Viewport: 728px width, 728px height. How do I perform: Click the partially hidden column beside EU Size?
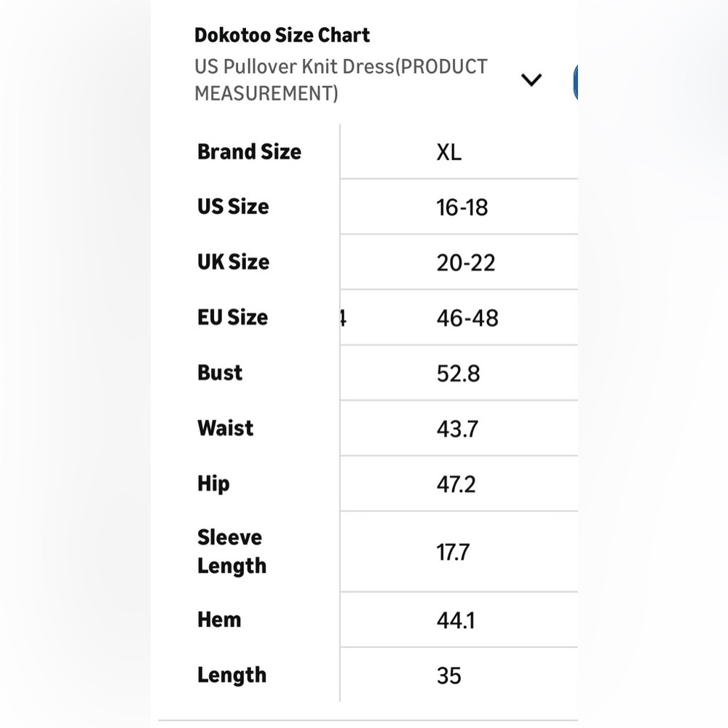pyautogui.click(x=343, y=318)
